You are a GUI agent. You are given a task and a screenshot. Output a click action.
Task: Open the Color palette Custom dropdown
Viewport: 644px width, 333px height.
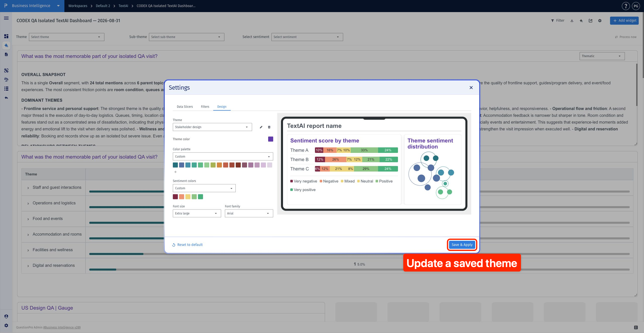point(223,157)
